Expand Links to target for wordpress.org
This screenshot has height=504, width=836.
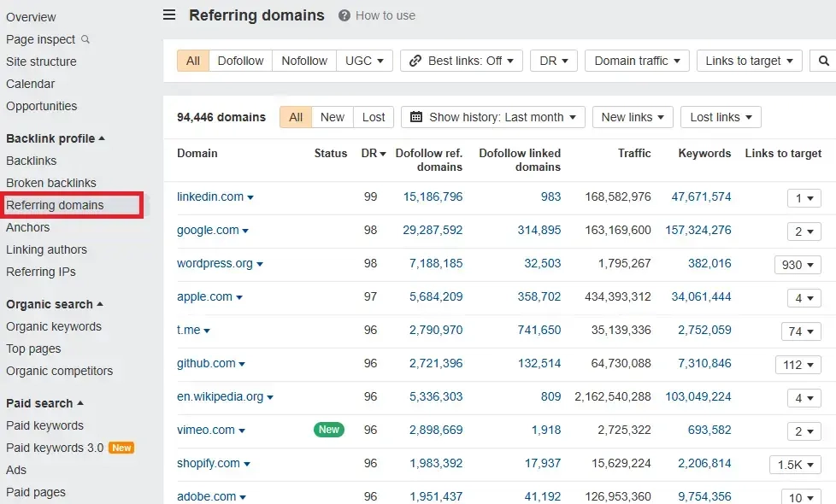(x=798, y=265)
